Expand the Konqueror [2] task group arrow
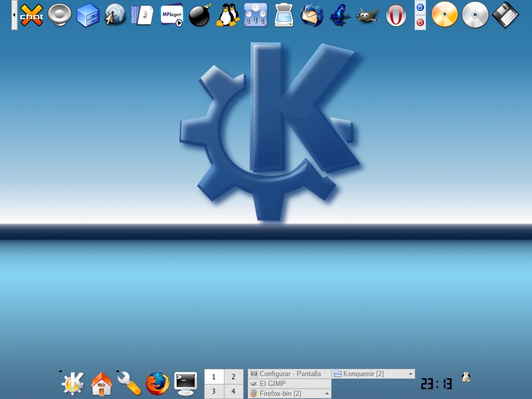The image size is (532, 399). [x=410, y=374]
